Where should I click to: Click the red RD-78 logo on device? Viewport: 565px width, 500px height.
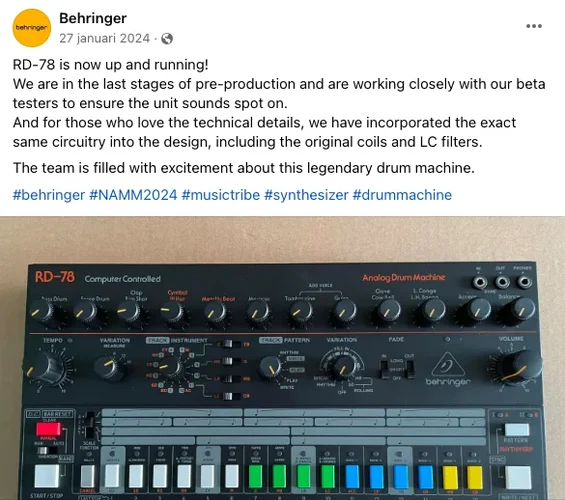[x=55, y=277]
